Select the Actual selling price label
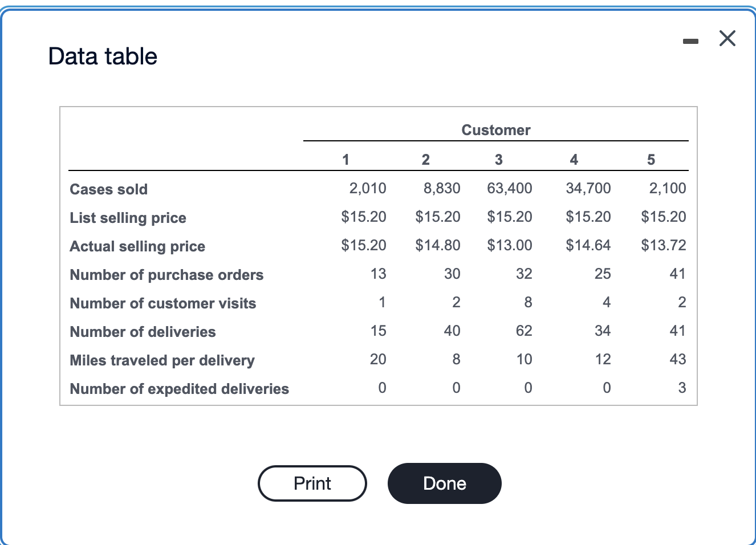 pyautogui.click(x=137, y=246)
